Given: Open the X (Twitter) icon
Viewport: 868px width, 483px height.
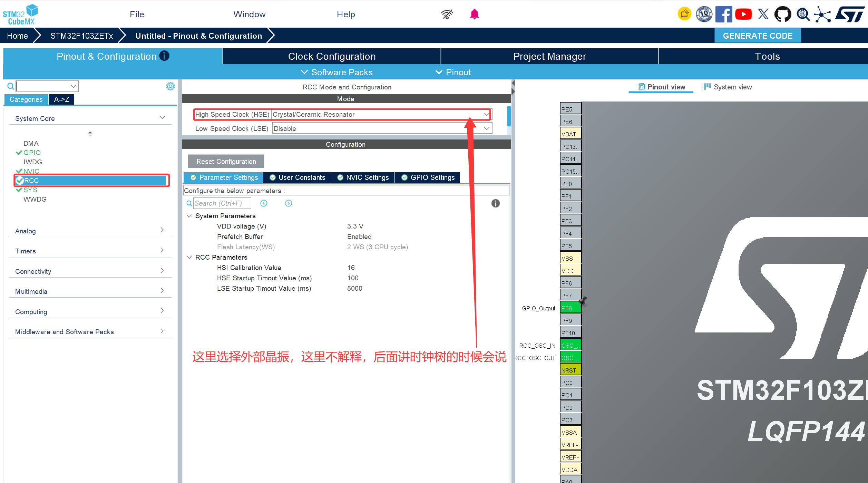Looking at the screenshot, I should point(763,14).
